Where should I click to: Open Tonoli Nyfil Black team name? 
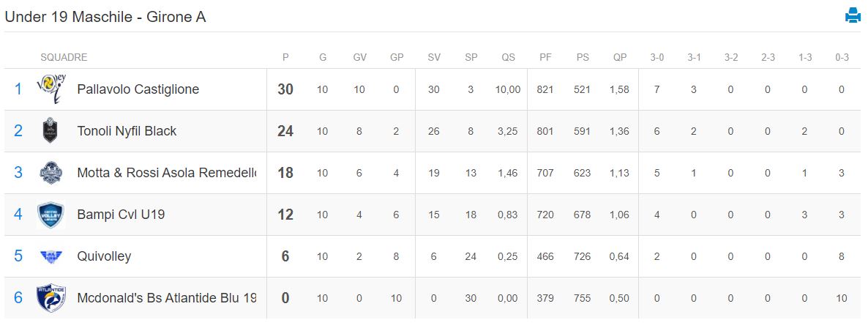(127, 131)
